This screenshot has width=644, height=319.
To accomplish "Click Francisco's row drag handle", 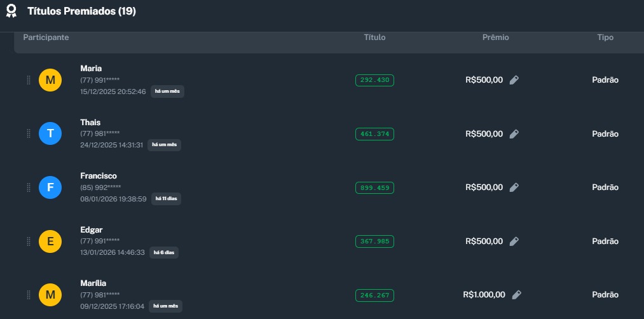I will point(29,187).
